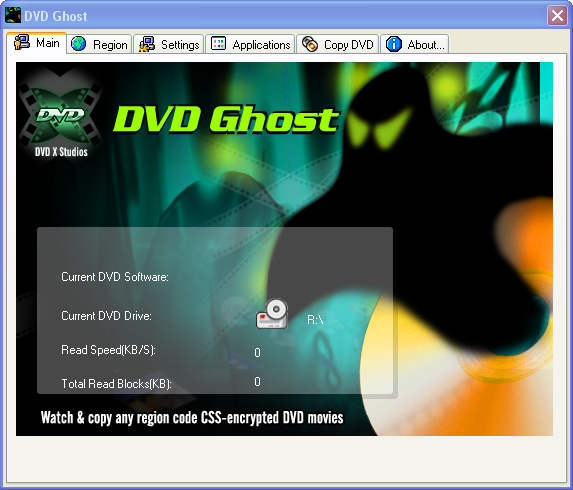Viewport: 573px width, 490px height.
Task: Click the green DVD Ghost banner heading
Action: tap(226, 118)
